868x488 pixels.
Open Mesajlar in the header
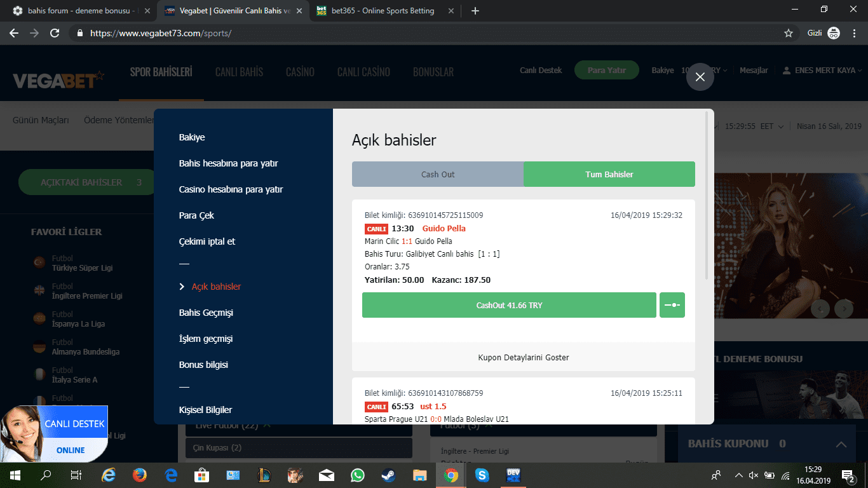[754, 71]
